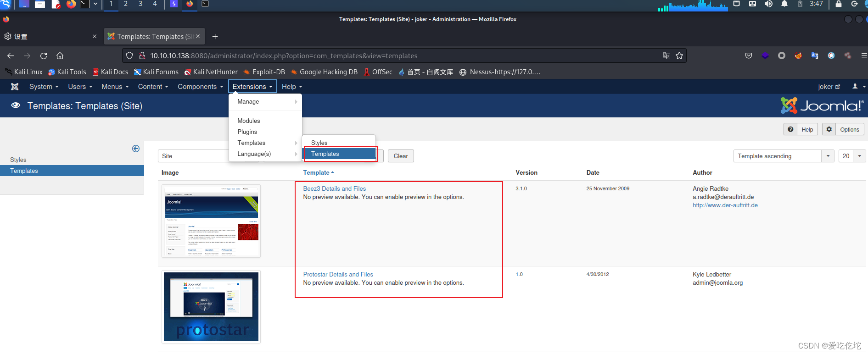This screenshot has height=354, width=868.
Task: Select Modules from Extensions menu
Action: click(265, 121)
